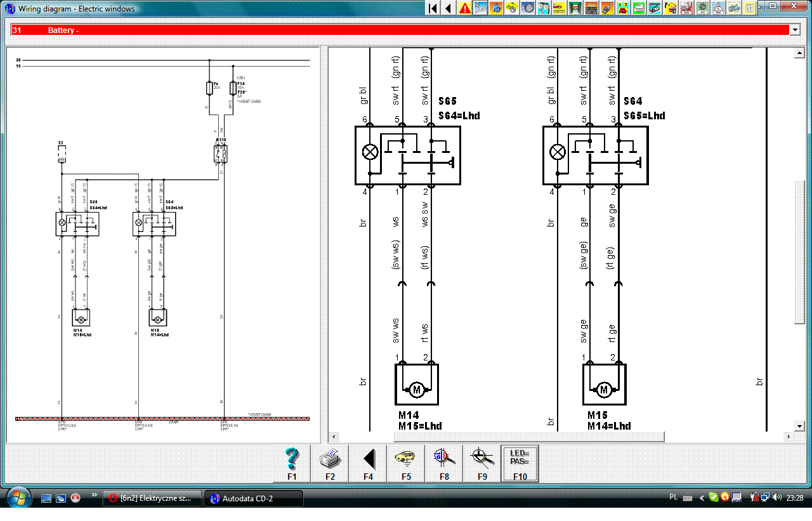Toggle the F10 LED=PAS= button
812x521 pixels.
pos(520,464)
